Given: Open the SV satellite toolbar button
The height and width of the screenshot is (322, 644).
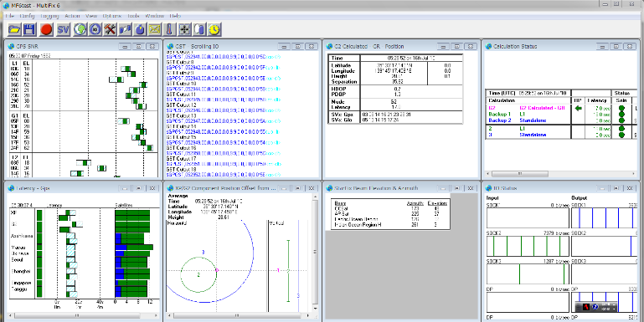Looking at the screenshot, I should (x=63, y=29).
